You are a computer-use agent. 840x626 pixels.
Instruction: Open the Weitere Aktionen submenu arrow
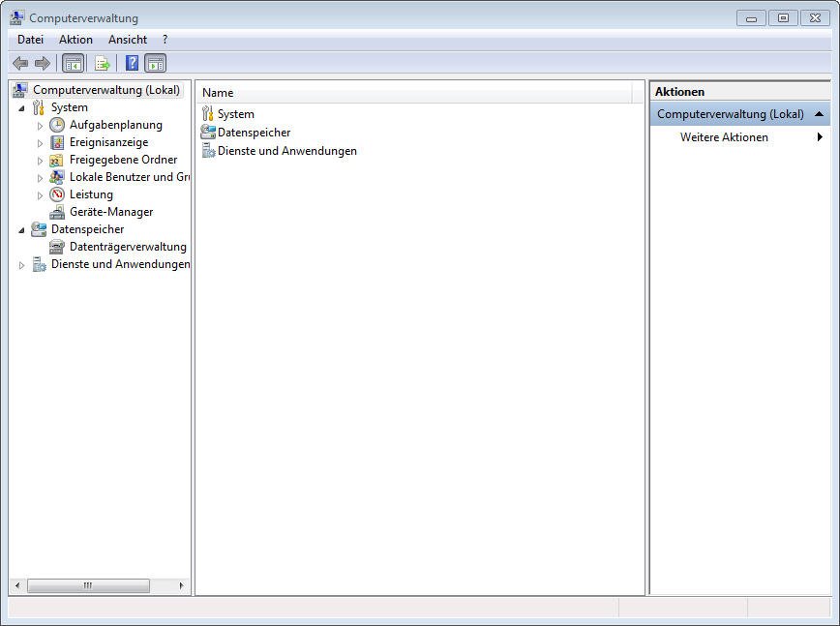[820, 137]
